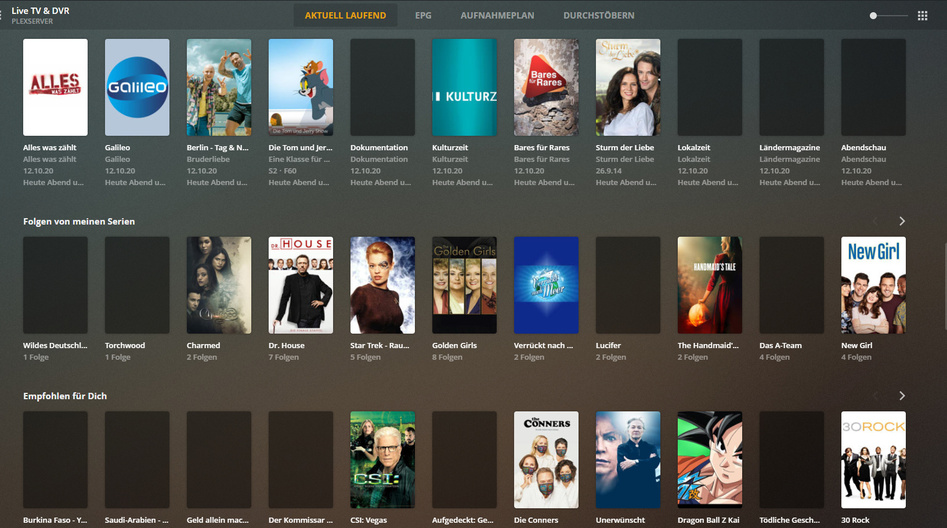
Task: Click the Folgen von meinen Serien heading
Action: click(x=79, y=222)
